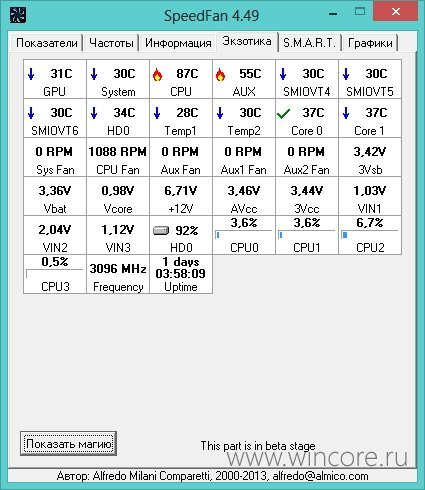Viewport: 425px width, 490px height.
Task: Click the down arrow icon for Core 1
Action: (x=346, y=113)
